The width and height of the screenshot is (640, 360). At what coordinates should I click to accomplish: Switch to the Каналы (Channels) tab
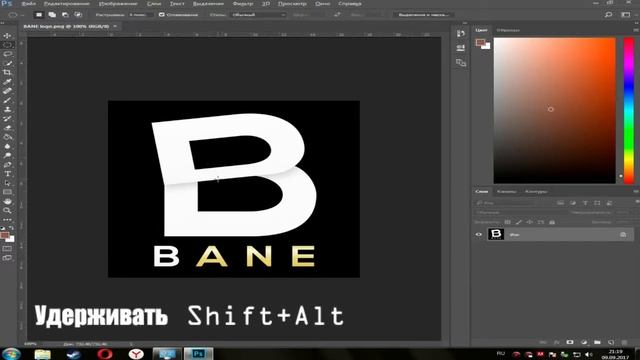pos(507,191)
